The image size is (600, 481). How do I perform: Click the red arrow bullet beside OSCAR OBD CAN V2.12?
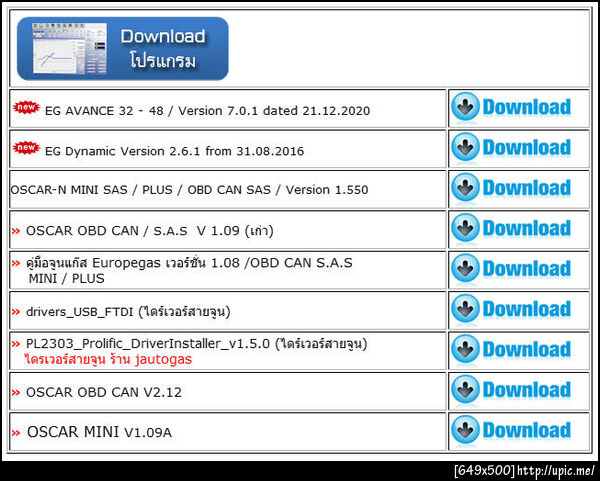[16, 393]
